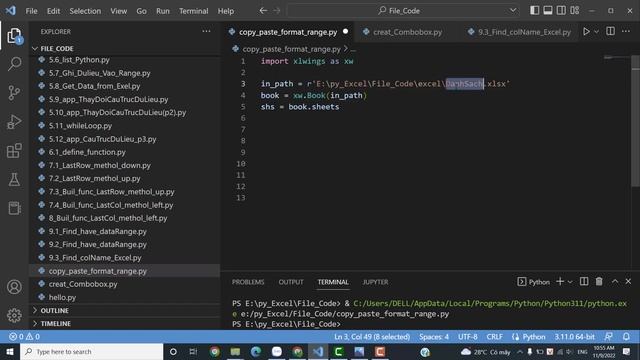Click the feedback icon in status bar

609,337
